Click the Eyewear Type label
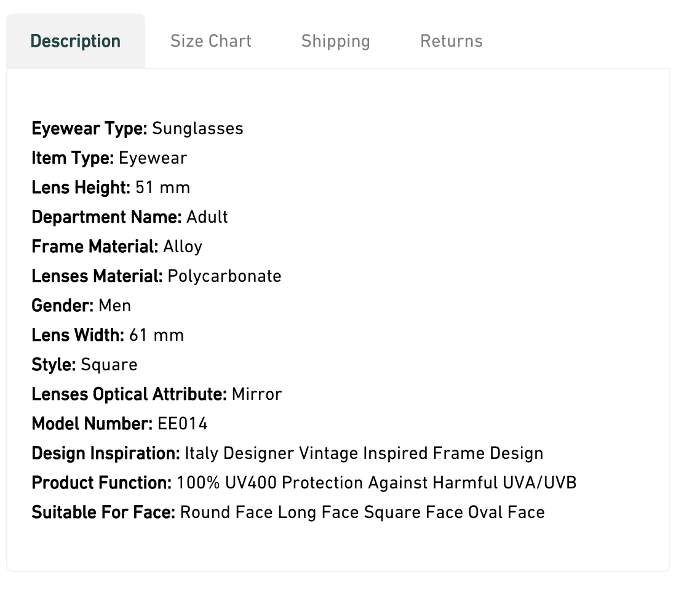Screen dimensions: 700x593 [x=89, y=129]
